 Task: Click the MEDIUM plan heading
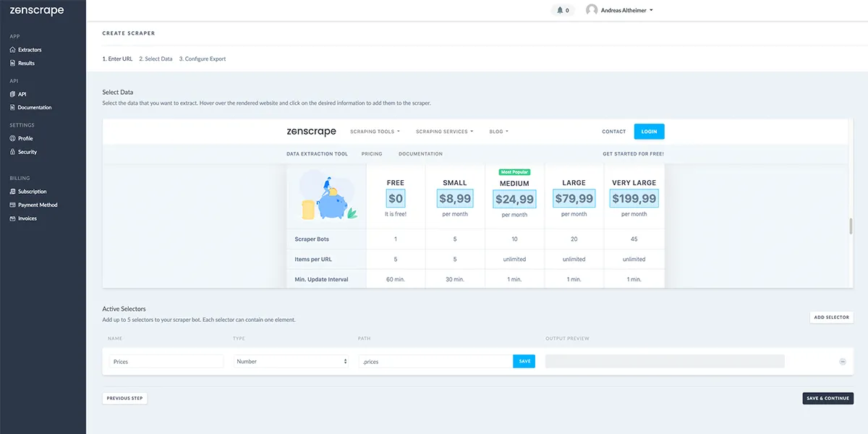tap(514, 184)
